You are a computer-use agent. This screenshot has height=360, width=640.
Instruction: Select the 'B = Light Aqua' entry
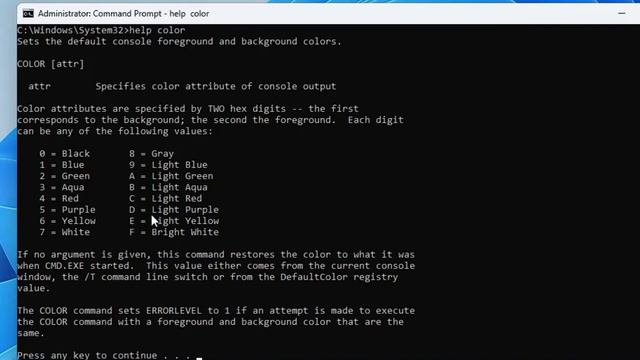coord(168,187)
